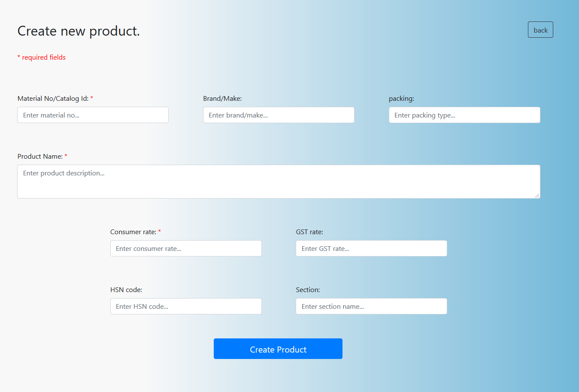Image resolution: width=579 pixels, height=392 pixels.
Task: Click the "Material No/Catalog Id:" label
Action: (x=53, y=99)
